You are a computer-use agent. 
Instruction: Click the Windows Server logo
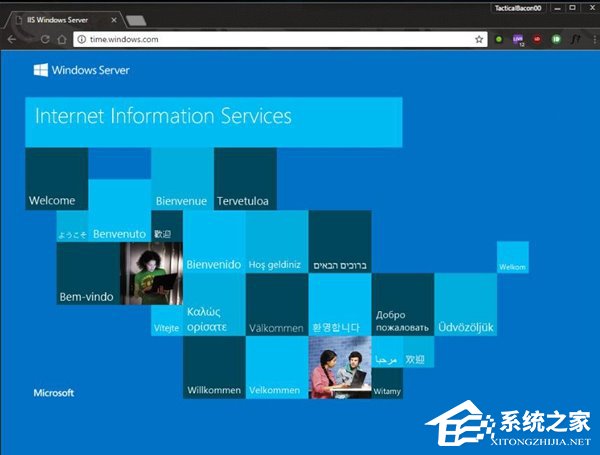pos(81,70)
